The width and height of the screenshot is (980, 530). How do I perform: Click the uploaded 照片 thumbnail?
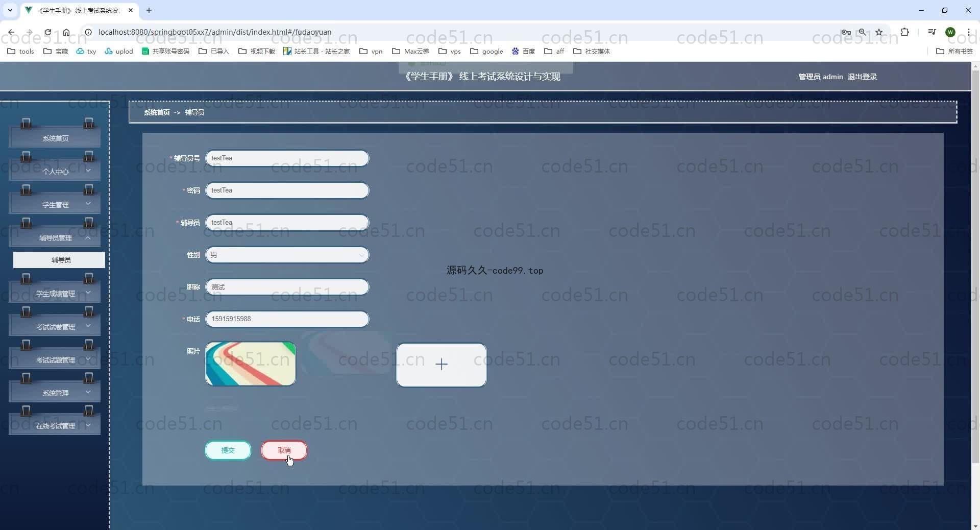tap(251, 364)
